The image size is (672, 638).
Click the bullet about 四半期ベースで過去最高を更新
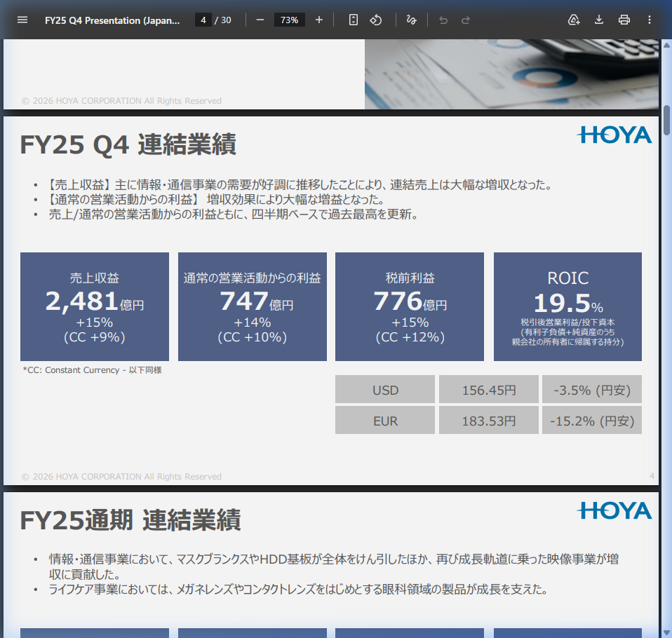tap(234, 214)
